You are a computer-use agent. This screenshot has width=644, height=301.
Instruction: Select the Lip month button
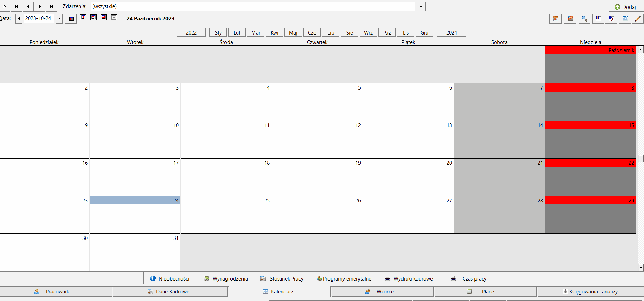331,32
